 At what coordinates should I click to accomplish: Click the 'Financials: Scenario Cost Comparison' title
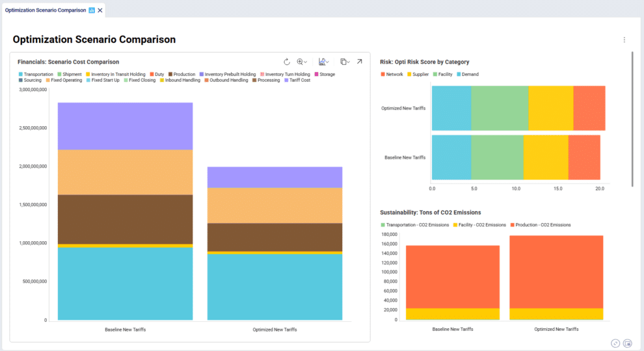[68, 62]
